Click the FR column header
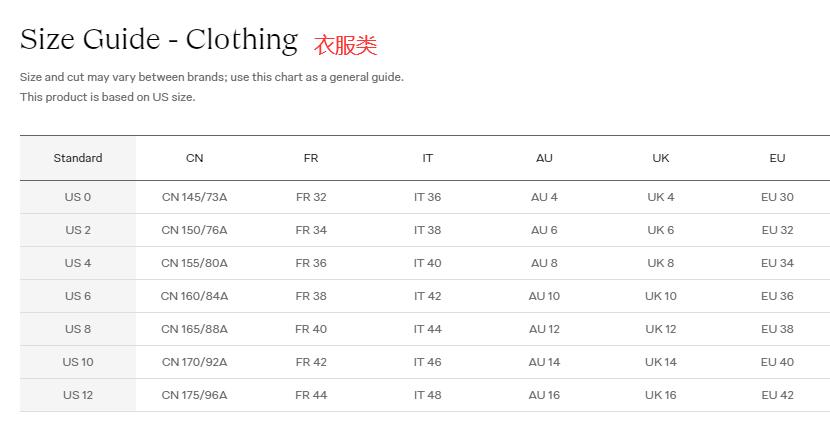Screen dimensions: 830x425 coord(311,158)
